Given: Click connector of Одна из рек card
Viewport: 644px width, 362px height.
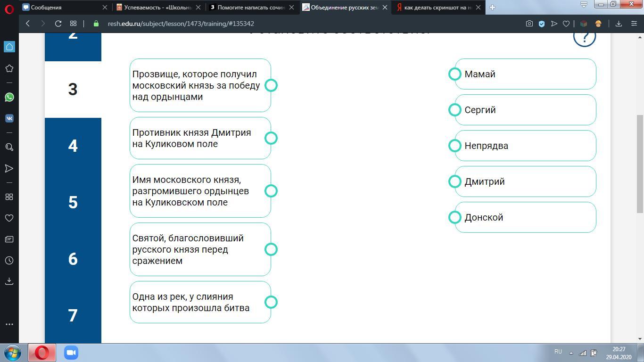Looking at the screenshot, I should pos(271,302).
